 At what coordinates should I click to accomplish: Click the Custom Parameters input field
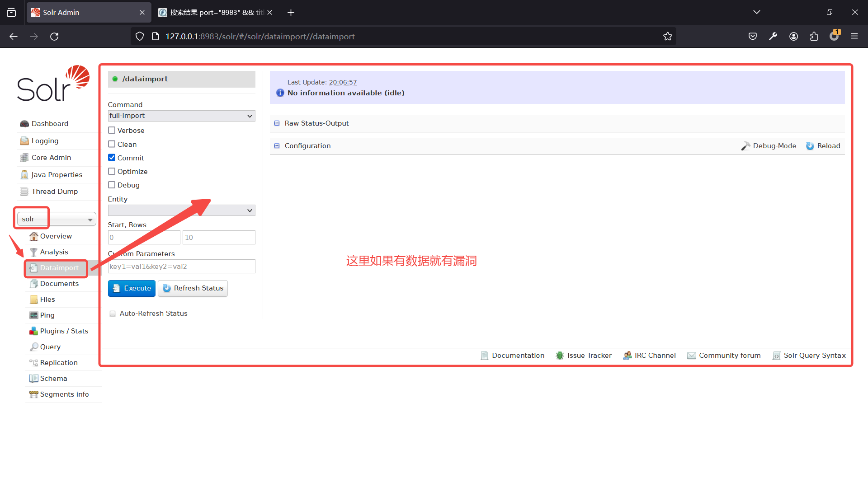coord(181,267)
